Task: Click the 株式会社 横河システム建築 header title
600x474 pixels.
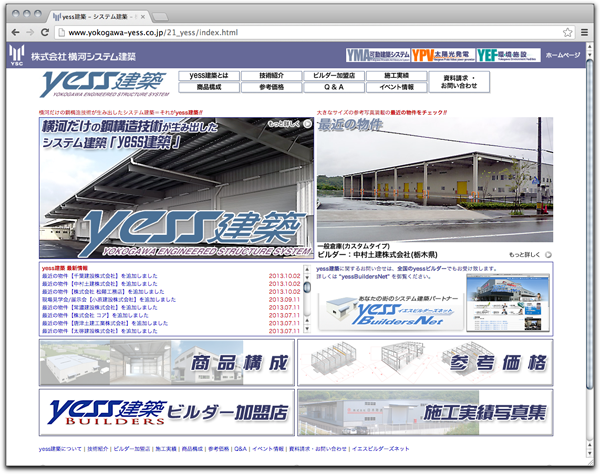Action: (83, 57)
